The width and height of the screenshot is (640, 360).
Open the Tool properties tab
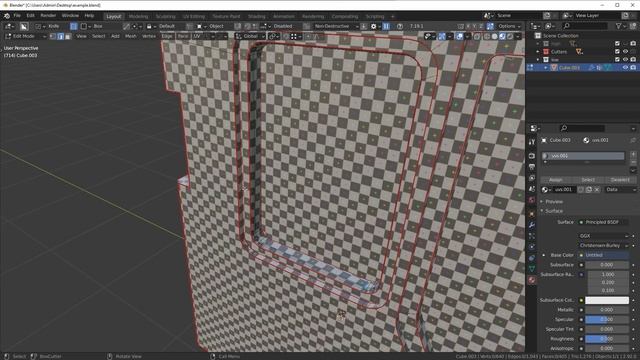[531, 142]
